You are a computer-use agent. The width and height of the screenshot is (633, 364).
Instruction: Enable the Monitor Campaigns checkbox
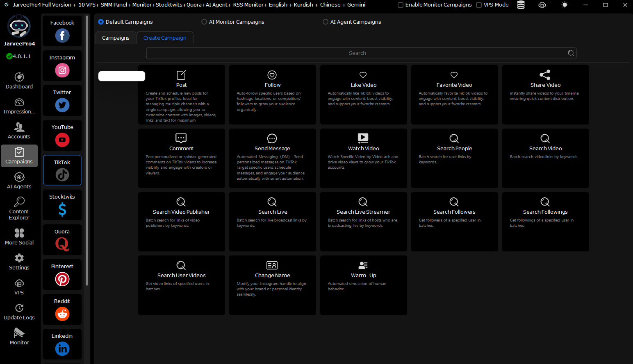click(x=401, y=5)
